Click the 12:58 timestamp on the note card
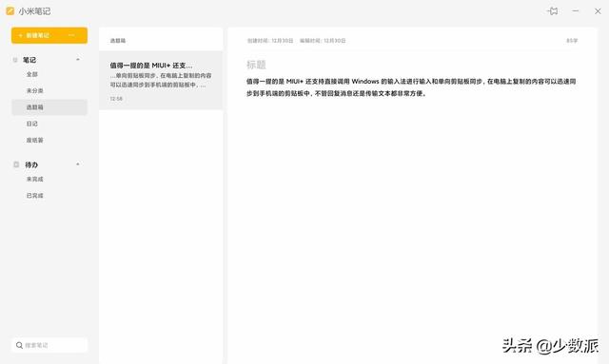This screenshot has width=609, height=364. coord(116,99)
